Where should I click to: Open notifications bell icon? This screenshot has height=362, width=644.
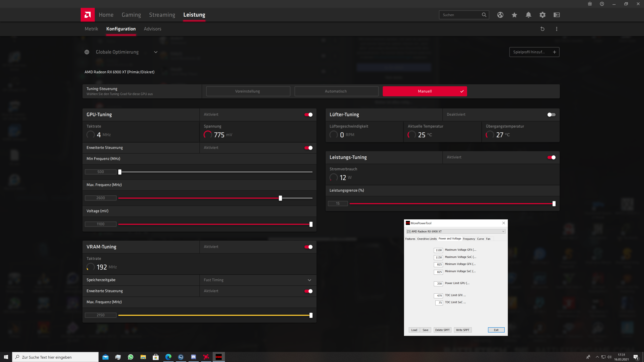click(x=528, y=15)
